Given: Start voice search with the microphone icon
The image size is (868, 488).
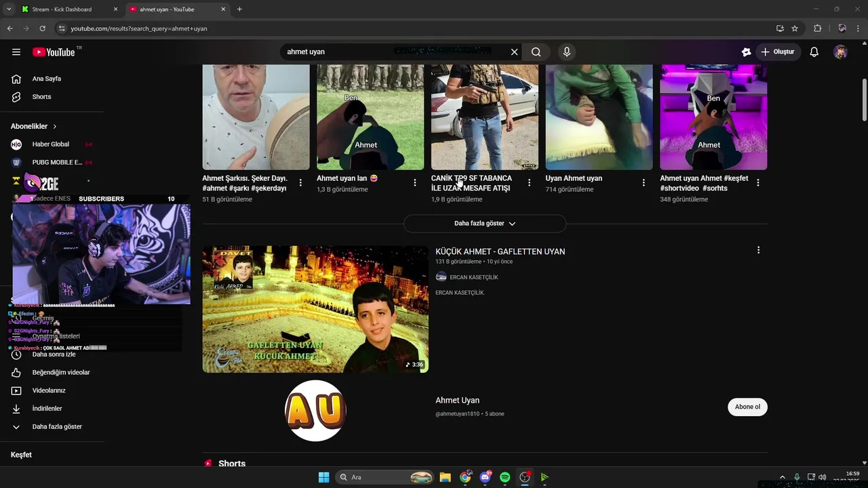Looking at the screenshot, I should pos(567,52).
